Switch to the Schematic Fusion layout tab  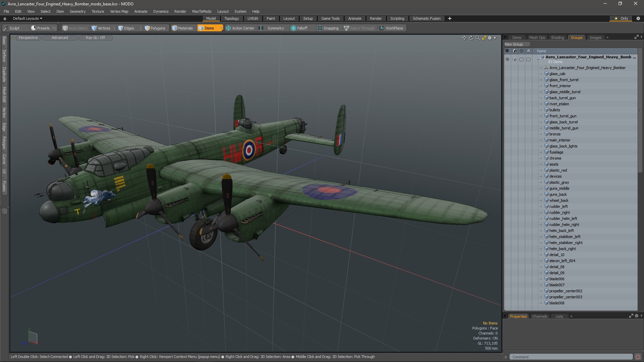(427, 18)
